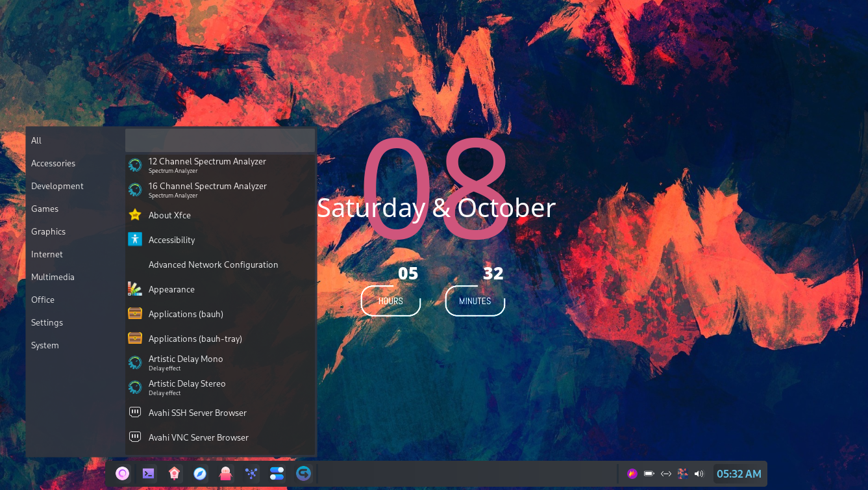Click the blue circular S-arrow dock icon
Viewport: 868px width, 490px height.
tap(303, 474)
